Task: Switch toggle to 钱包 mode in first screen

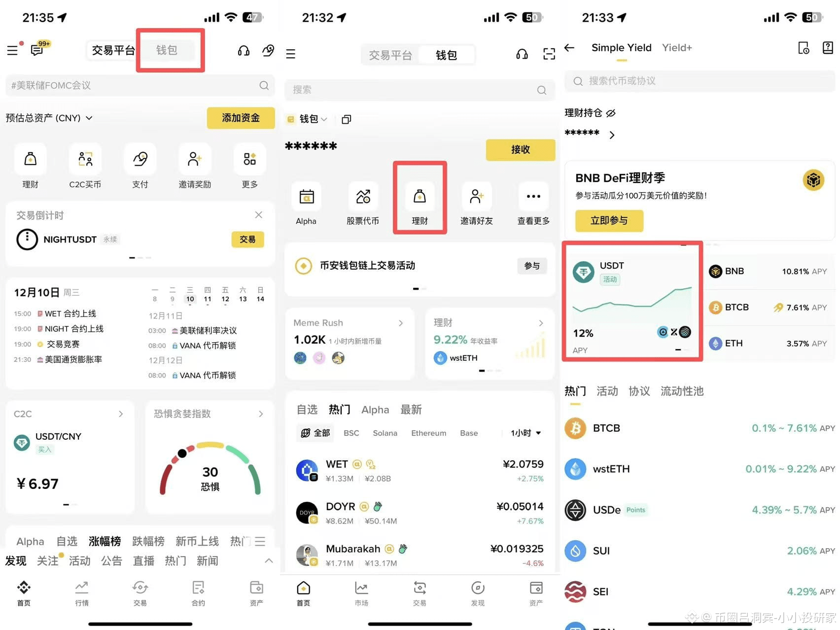Action: 167,50
